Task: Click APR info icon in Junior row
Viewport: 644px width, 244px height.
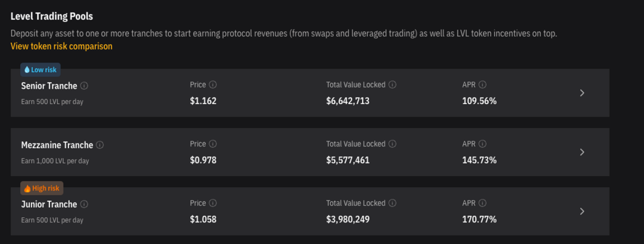Action: [x=482, y=204]
